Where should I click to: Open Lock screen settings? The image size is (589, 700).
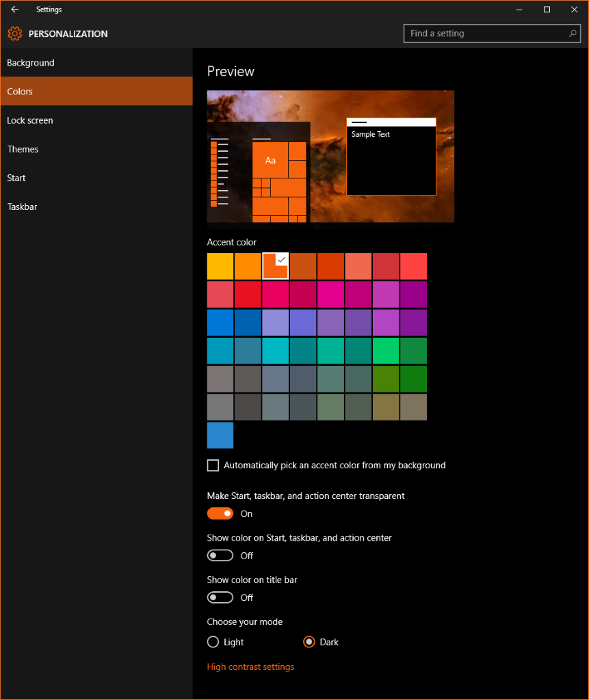(29, 120)
